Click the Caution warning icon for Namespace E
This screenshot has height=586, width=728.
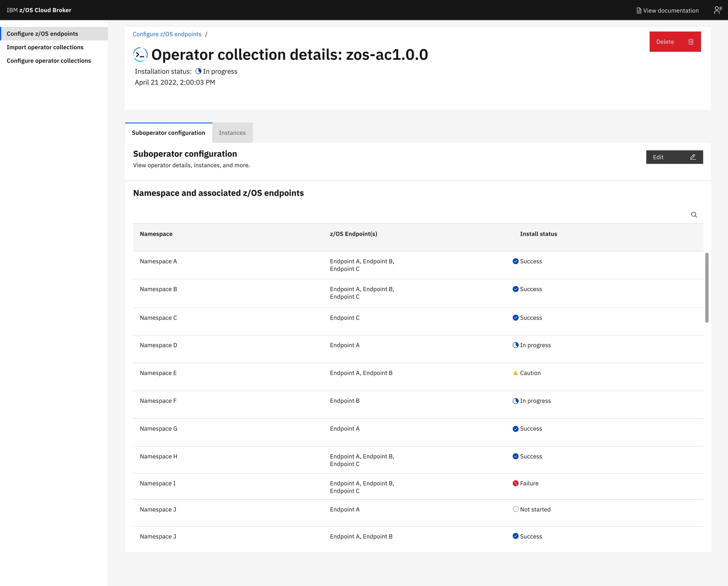(x=515, y=373)
